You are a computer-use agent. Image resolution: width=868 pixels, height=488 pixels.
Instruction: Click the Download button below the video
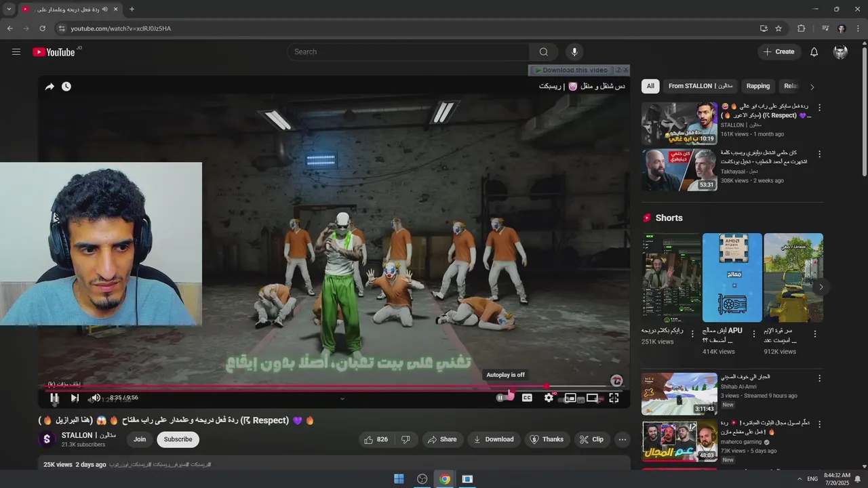pos(494,439)
